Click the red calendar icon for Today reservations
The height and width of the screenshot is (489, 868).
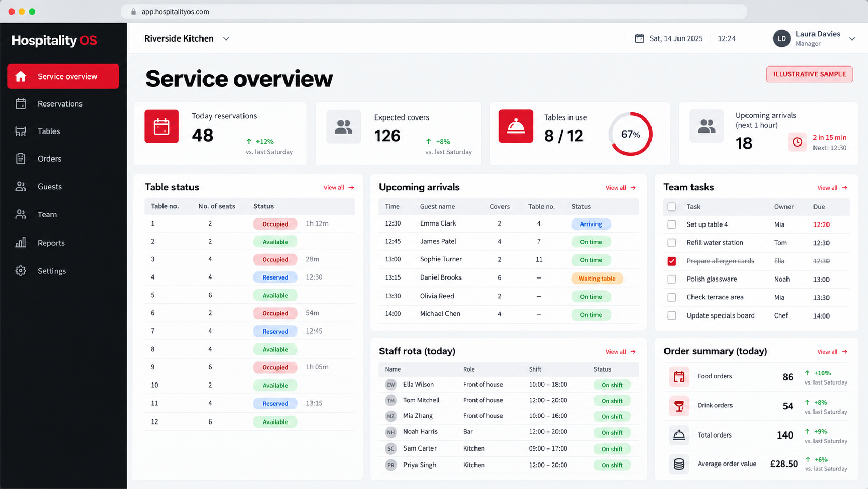[161, 126]
